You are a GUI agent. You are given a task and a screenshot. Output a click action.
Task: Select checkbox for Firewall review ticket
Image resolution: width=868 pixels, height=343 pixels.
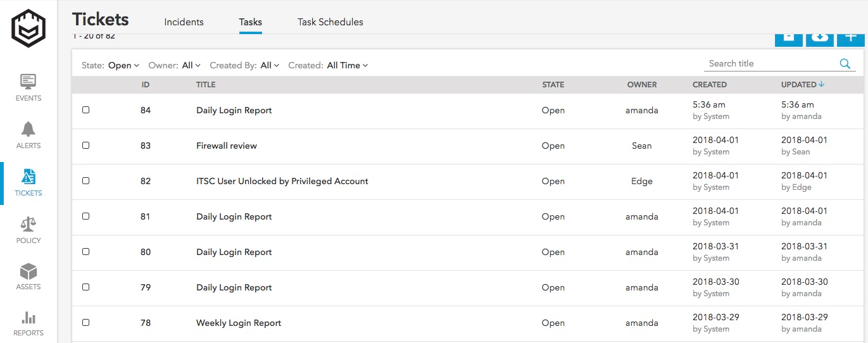[86, 146]
